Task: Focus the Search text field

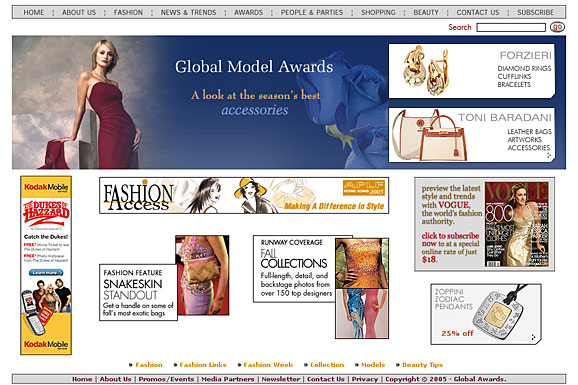Action: pyautogui.click(x=511, y=27)
